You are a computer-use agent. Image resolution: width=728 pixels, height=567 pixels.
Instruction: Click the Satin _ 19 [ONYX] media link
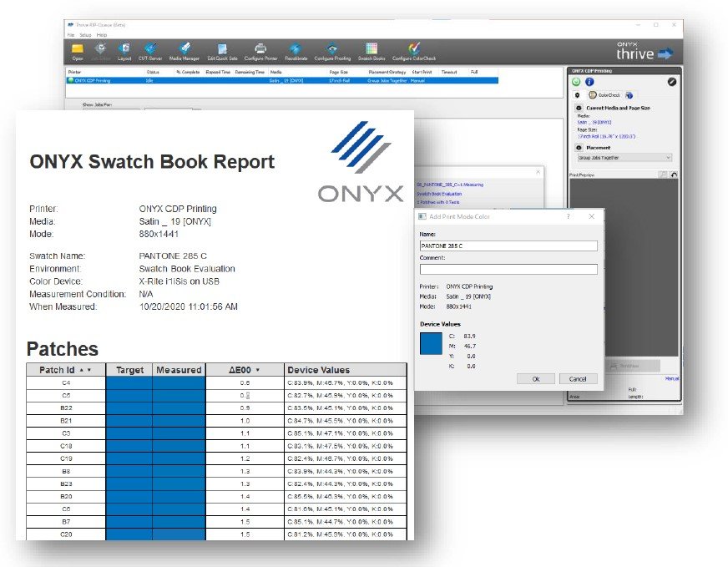(594, 122)
